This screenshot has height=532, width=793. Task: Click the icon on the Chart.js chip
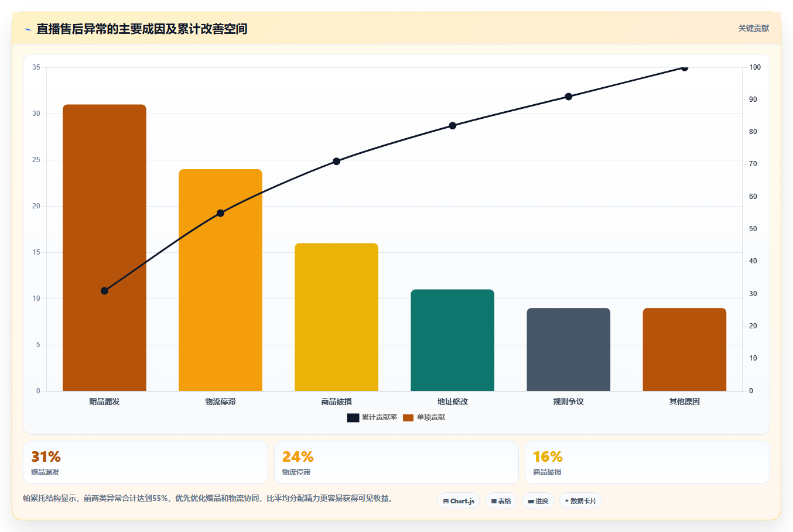446,502
